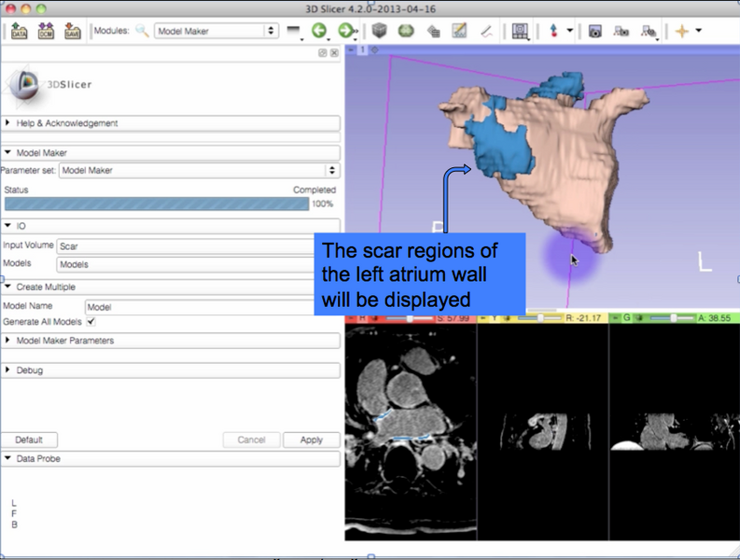This screenshot has width=740, height=560.
Task: Toggle pin icon on green slice view
Action: point(615,318)
